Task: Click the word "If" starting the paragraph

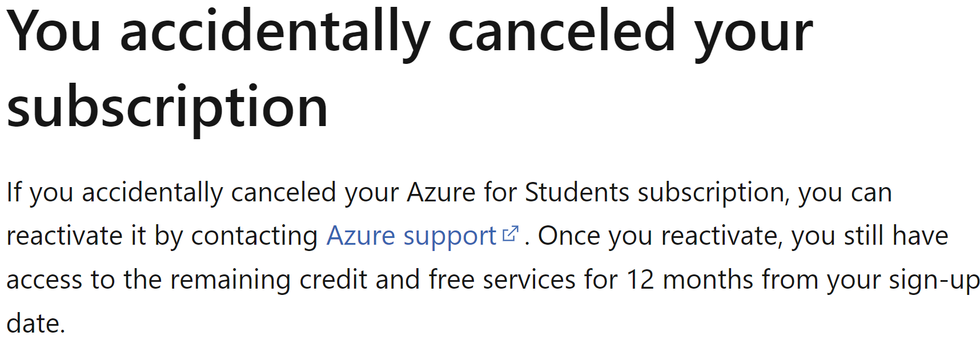Action: point(14,192)
